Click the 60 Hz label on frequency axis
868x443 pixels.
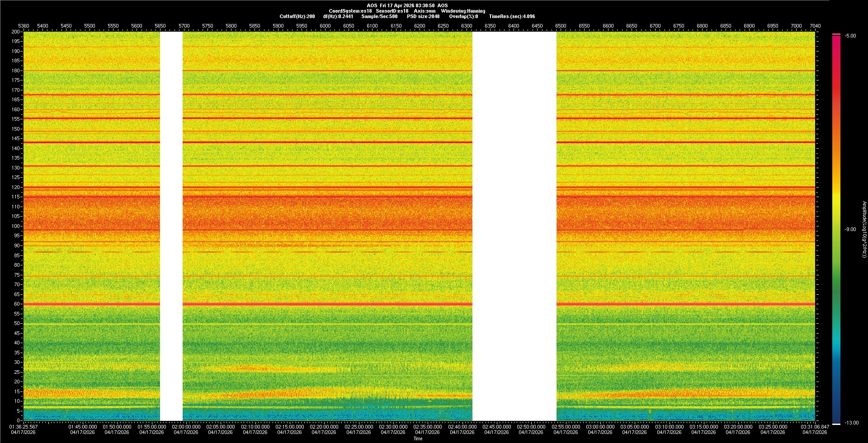tap(17, 304)
